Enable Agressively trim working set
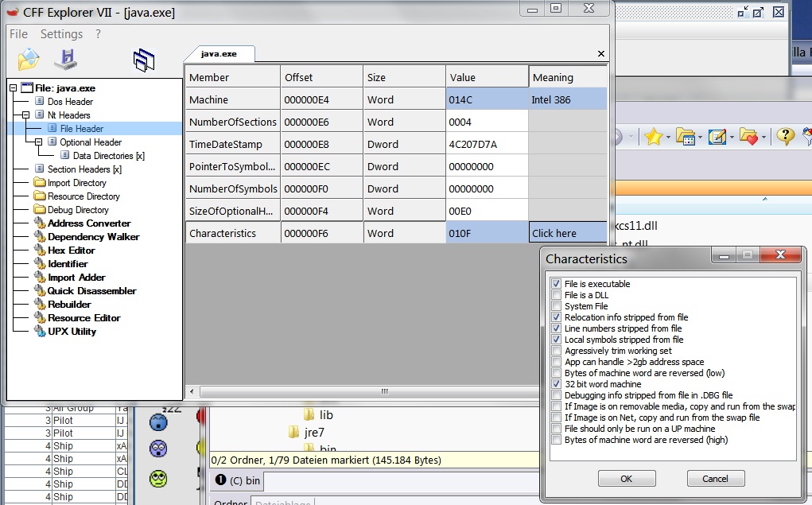Viewport: 812px width, 505px height. pyautogui.click(x=556, y=351)
